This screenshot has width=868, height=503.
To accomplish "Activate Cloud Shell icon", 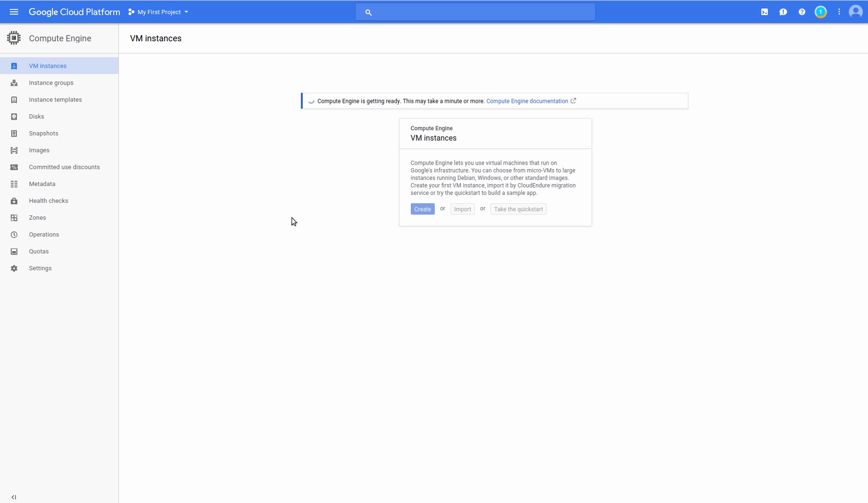I will [764, 12].
